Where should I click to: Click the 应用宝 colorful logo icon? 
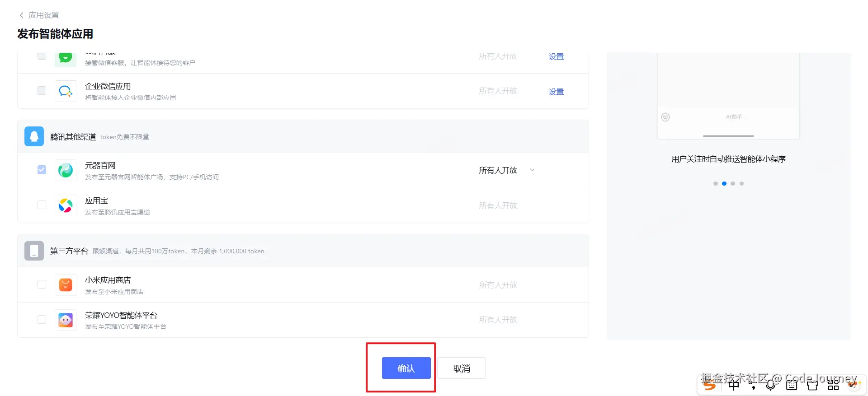click(x=66, y=205)
